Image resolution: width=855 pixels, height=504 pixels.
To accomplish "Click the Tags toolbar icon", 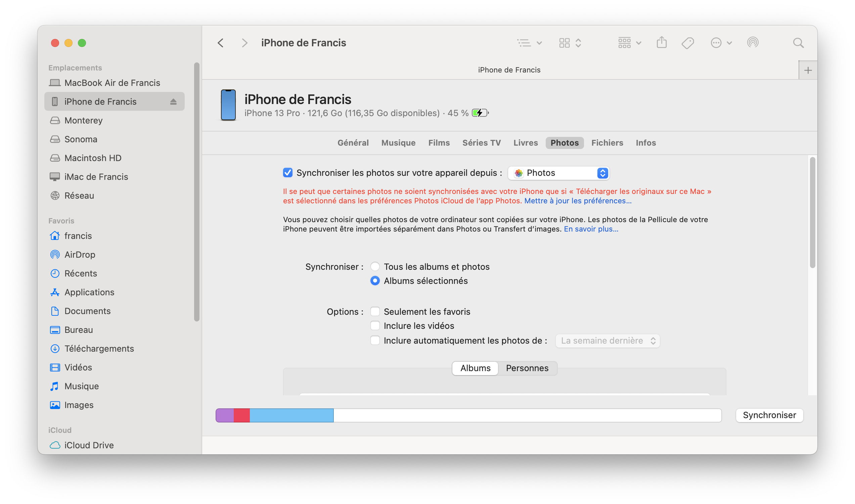I will coord(687,43).
